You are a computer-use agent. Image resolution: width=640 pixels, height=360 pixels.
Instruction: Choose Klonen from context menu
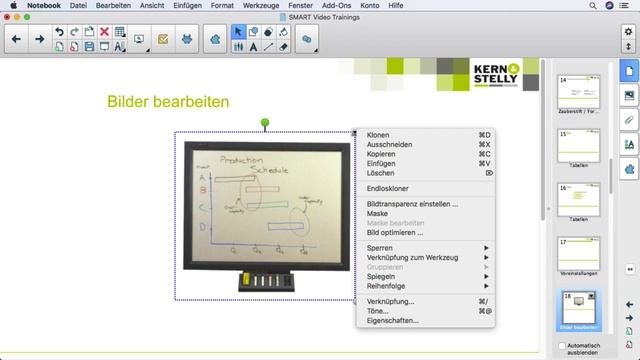[x=425, y=135]
